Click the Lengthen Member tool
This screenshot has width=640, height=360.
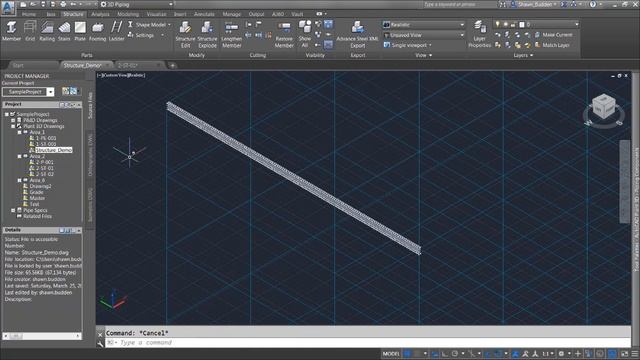click(231, 34)
